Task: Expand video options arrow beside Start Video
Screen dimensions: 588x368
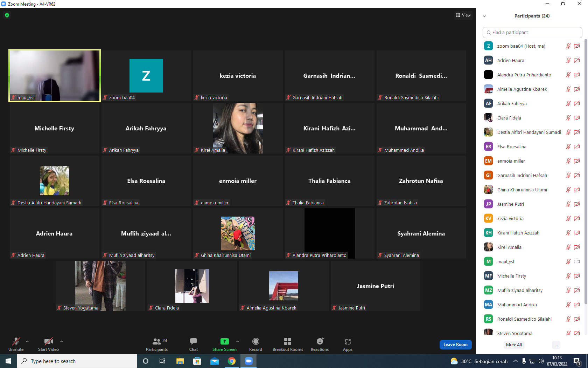Action: click(x=62, y=341)
